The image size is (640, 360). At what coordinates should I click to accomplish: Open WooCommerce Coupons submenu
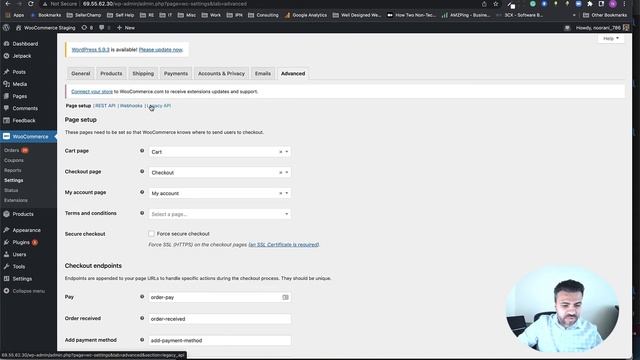pyautogui.click(x=14, y=160)
